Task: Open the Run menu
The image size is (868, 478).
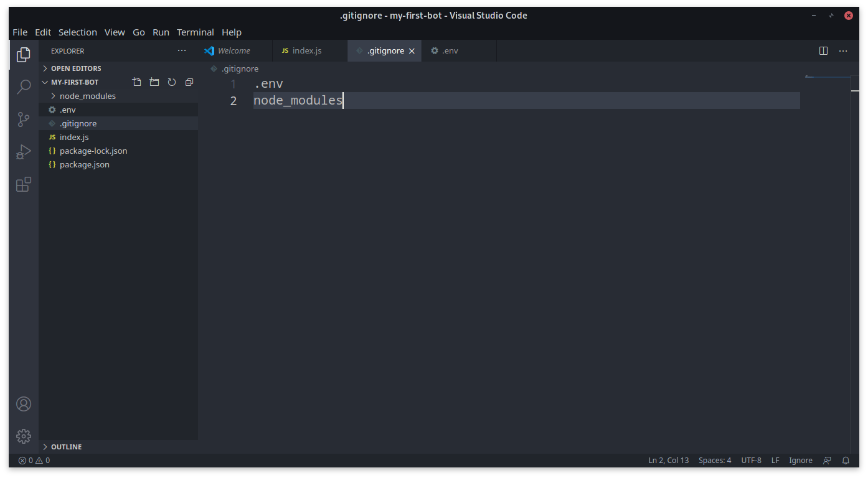Action: [x=161, y=32]
